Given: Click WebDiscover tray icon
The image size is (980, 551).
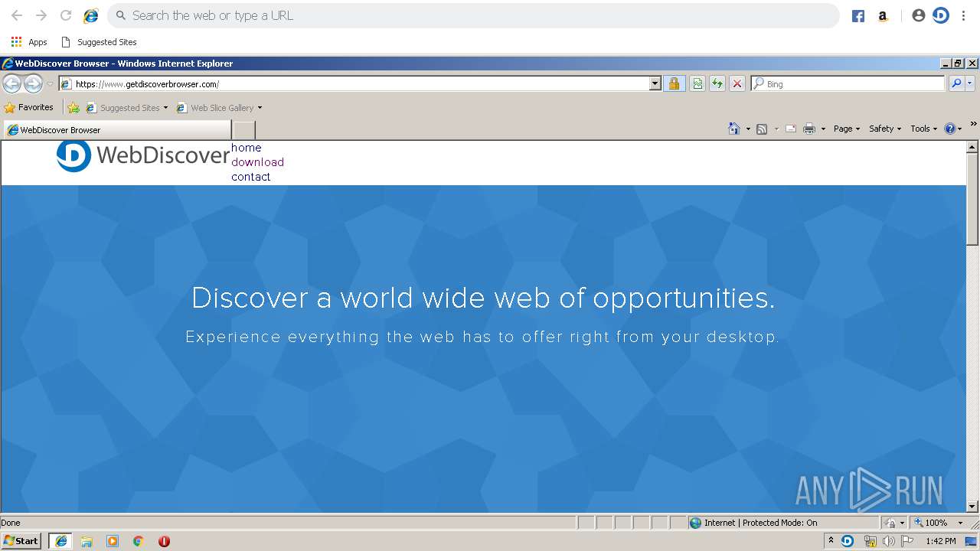Looking at the screenshot, I should click(848, 541).
